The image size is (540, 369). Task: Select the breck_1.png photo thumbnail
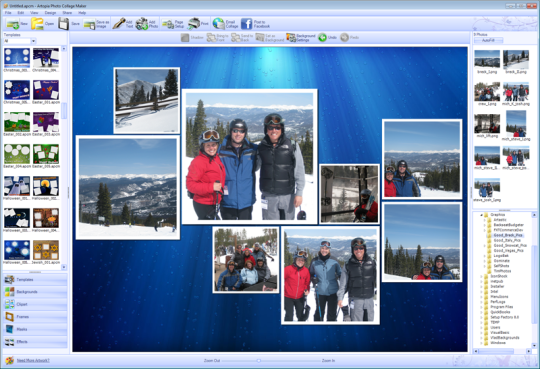tap(487, 59)
